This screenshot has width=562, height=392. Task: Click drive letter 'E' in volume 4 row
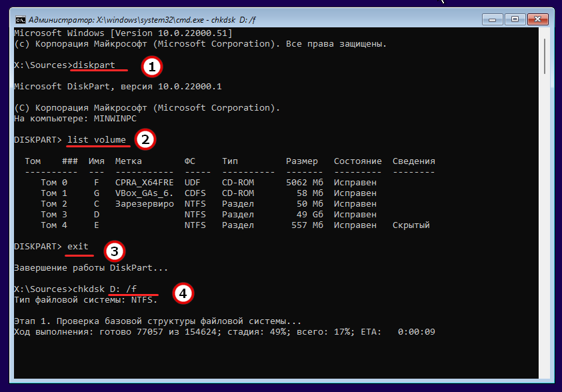[97, 225]
